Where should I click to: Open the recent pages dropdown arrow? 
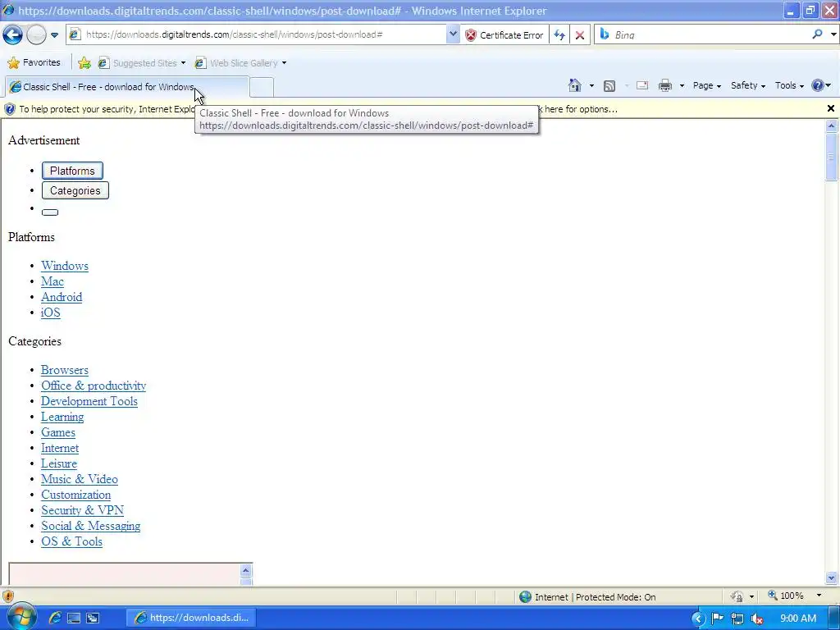click(x=55, y=35)
